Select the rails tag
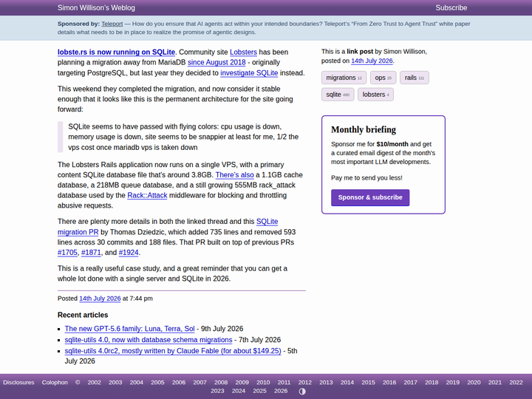This screenshot has width=532, height=399. point(415,78)
